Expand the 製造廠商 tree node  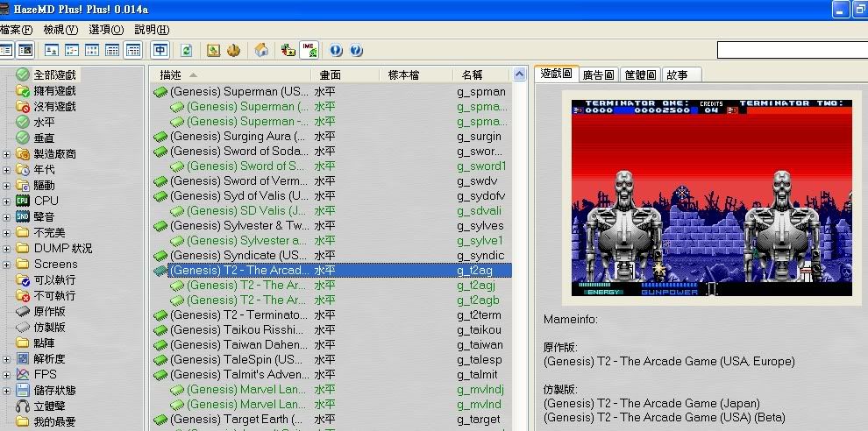click(x=7, y=154)
